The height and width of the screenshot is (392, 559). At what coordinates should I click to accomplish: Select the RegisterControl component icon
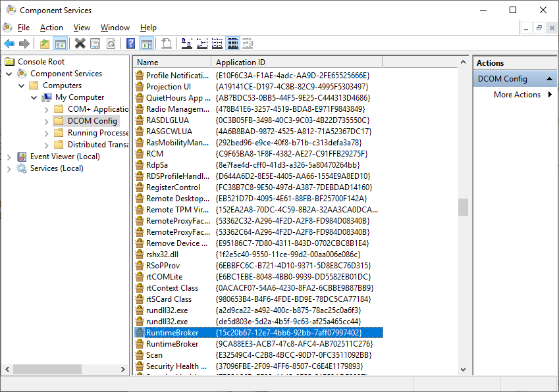point(140,187)
